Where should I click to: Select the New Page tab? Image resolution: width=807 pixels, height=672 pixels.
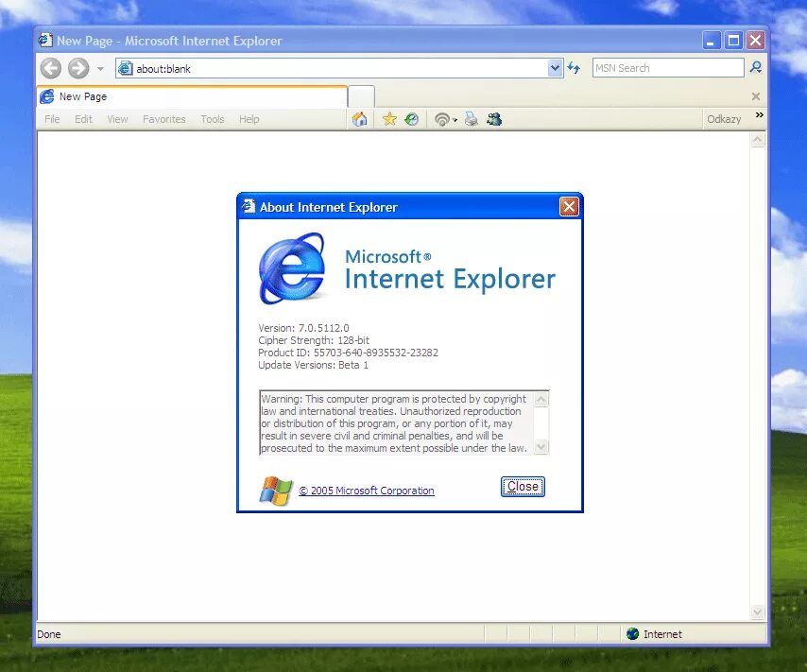(192, 96)
